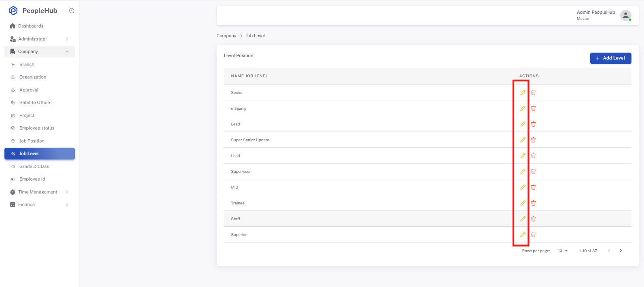Toggle the sidebar pin icon near PeopleHub
The width and height of the screenshot is (644, 287).
tap(72, 11)
